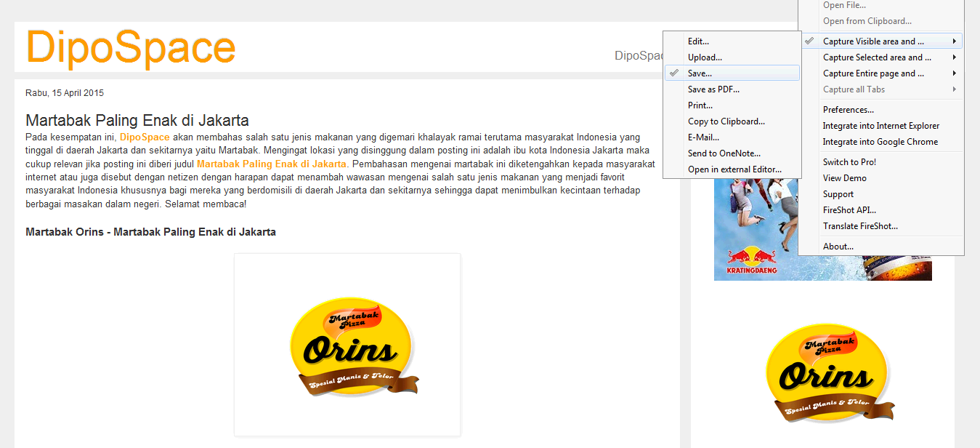Select Integrate into Internet Explorer
This screenshot has width=980, height=448.
tap(881, 126)
